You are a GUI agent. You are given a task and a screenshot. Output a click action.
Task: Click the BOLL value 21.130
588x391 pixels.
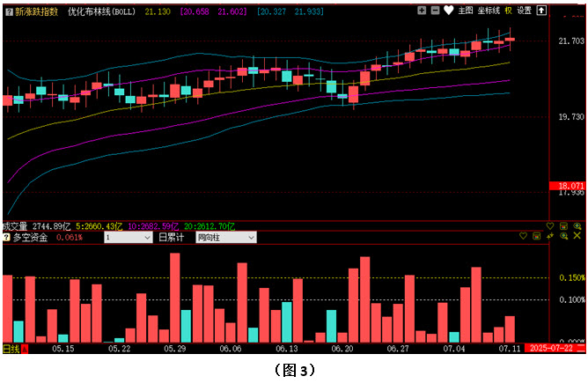158,12
